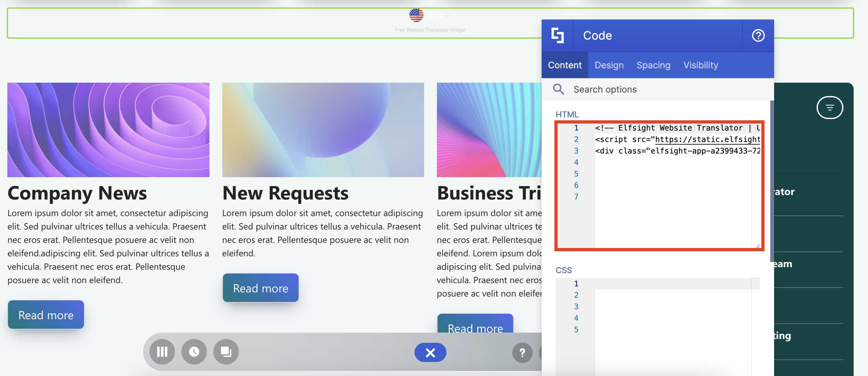This screenshot has height=376, width=868.
Task: Click the round filter menu icon
Action: pos(829,108)
